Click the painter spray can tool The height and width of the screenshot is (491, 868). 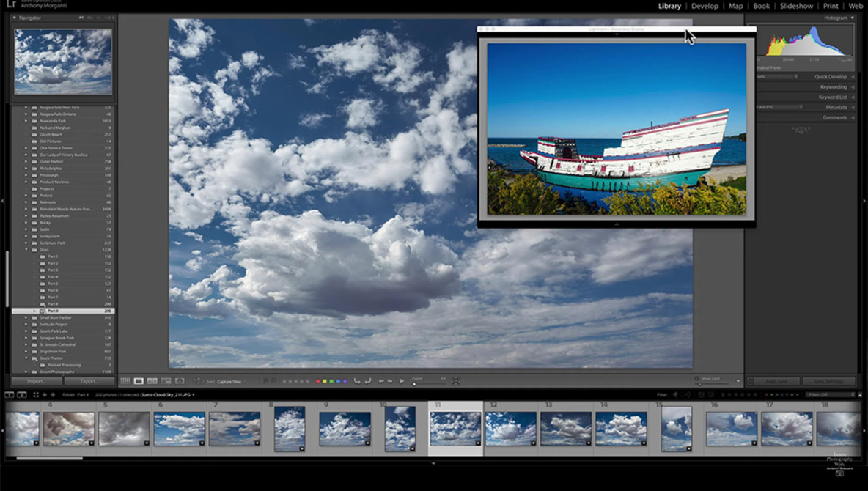[x=198, y=381]
